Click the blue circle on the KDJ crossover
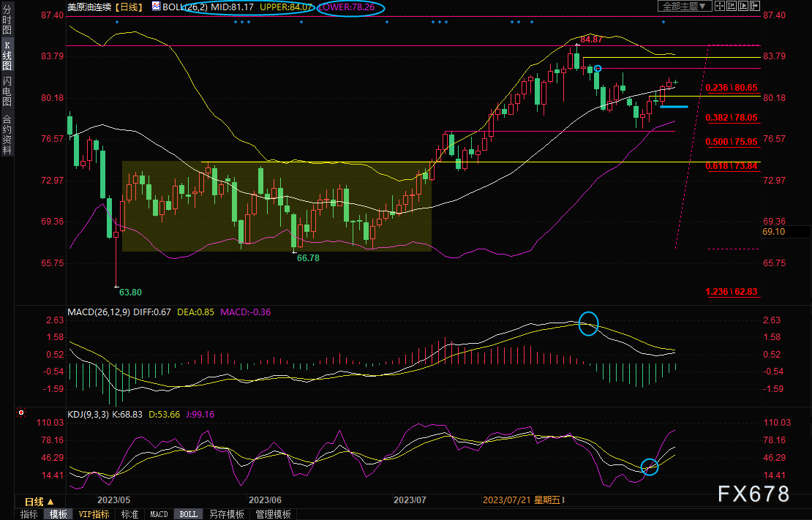The height and width of the screenshot is (520, 812). (649, 466)
